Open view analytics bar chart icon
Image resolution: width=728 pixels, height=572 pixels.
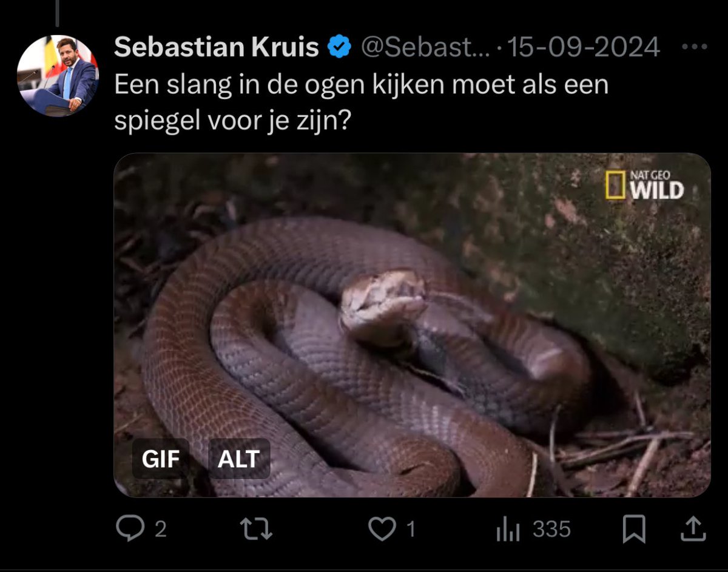pos(508,530)
